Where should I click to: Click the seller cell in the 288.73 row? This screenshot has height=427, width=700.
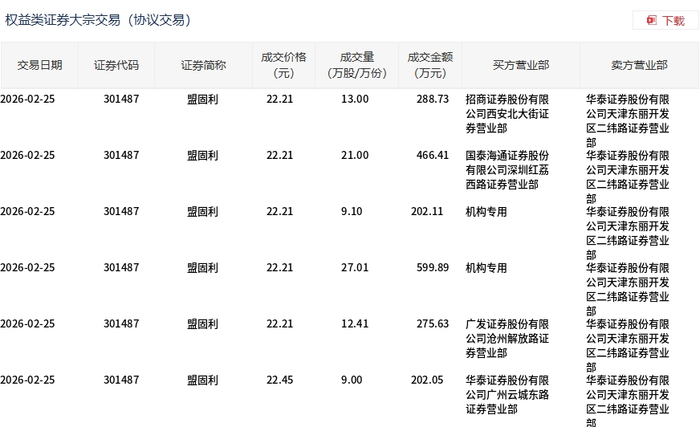pos(628,121)
